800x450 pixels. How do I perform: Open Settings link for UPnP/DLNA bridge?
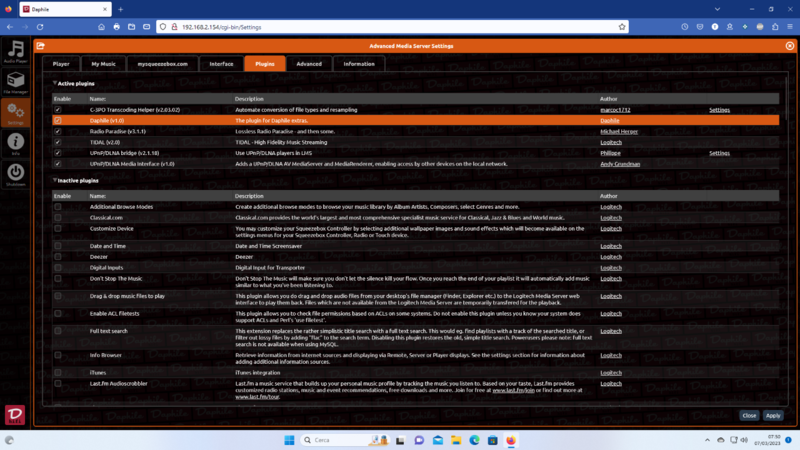pos(719,153)
